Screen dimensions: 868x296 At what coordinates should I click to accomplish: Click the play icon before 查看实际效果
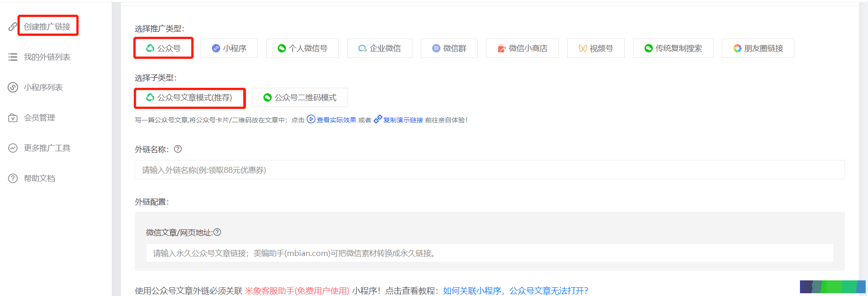(x=311, y=120)
